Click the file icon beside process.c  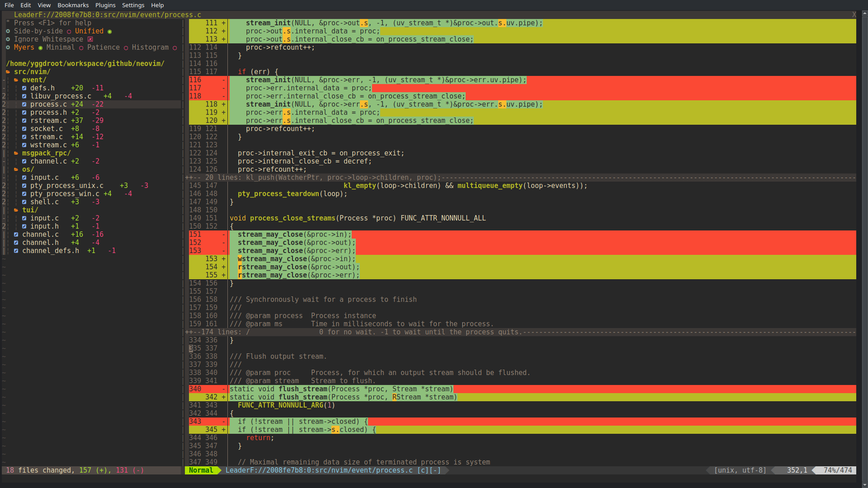pos(25,104)
